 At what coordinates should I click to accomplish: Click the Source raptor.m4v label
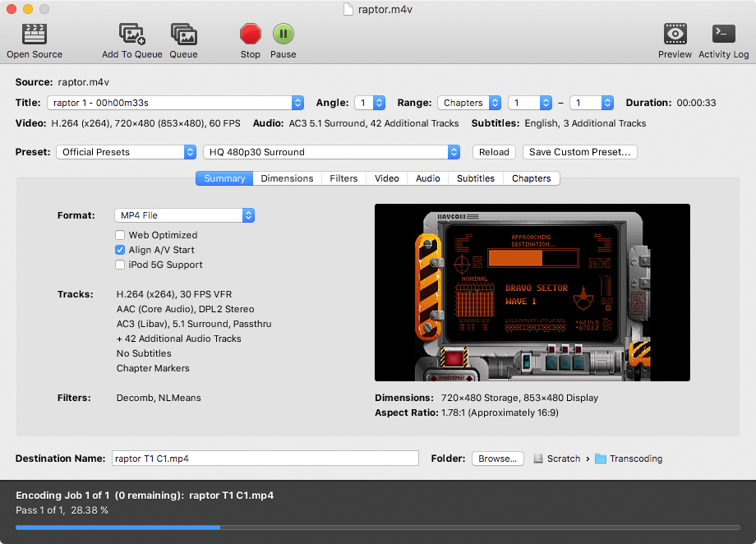(84, 82)
